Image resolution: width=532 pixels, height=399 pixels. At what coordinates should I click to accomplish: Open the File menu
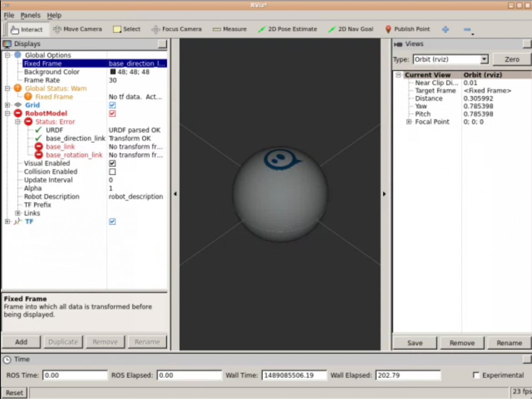tap(9, 15)
